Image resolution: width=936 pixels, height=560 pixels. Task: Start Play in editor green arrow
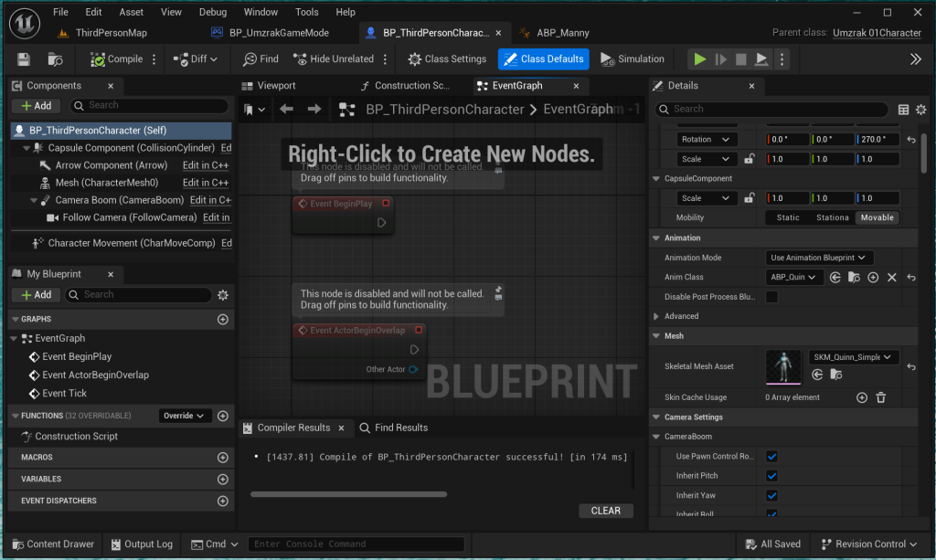click(699, 59)
